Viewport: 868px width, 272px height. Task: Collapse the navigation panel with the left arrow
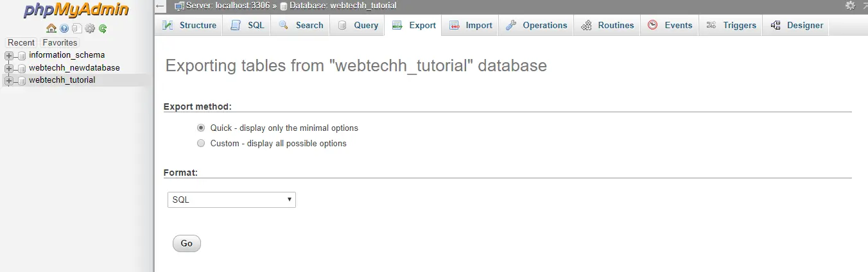point(161,6)
